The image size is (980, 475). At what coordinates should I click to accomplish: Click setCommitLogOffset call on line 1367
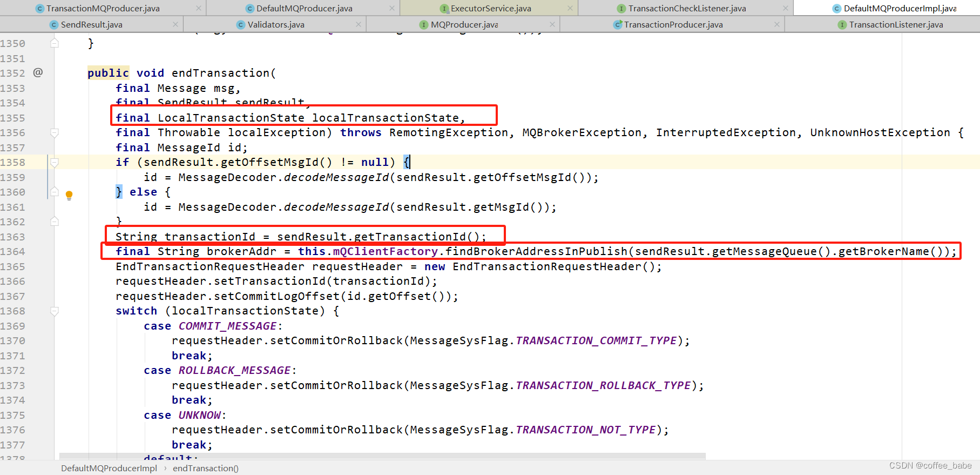click(277, 296)
